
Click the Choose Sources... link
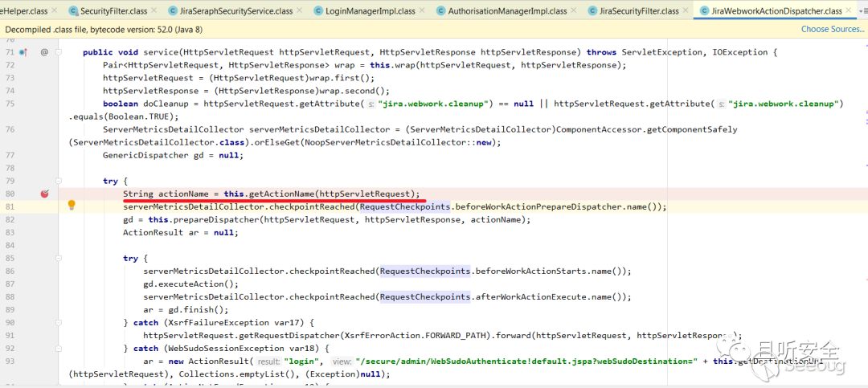tap(833, 30)
